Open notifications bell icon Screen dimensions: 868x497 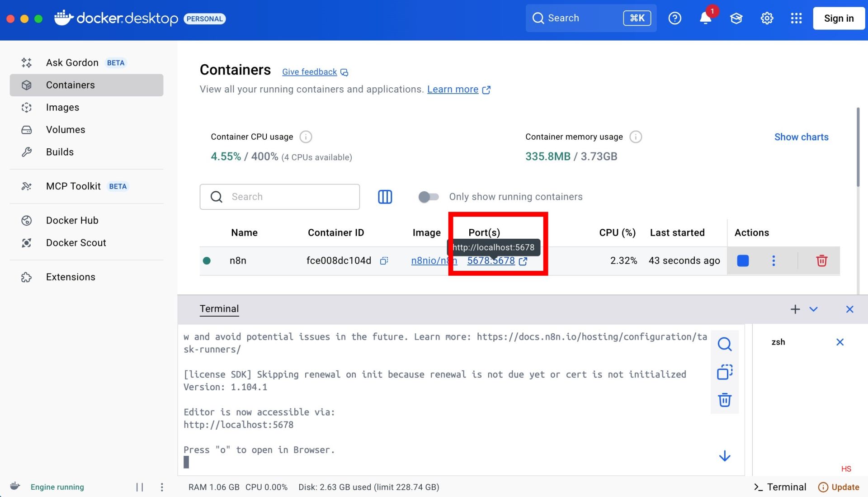706,18
